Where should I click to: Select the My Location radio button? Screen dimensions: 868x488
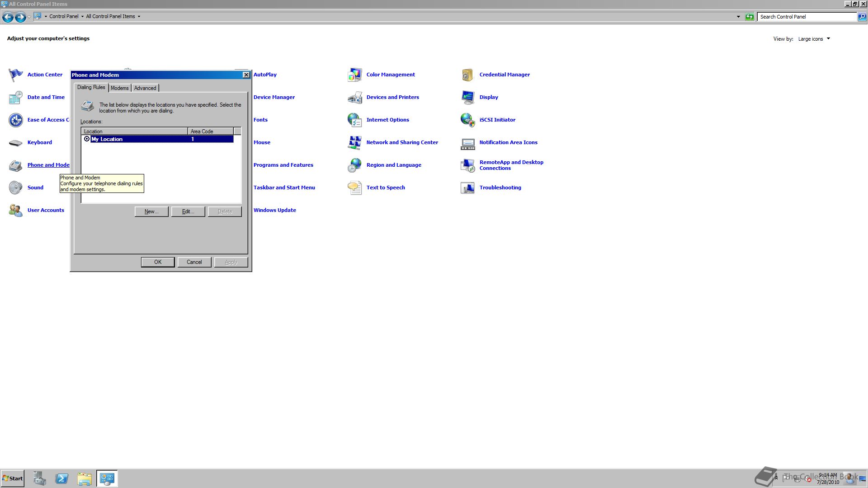[x=87, y=139]
